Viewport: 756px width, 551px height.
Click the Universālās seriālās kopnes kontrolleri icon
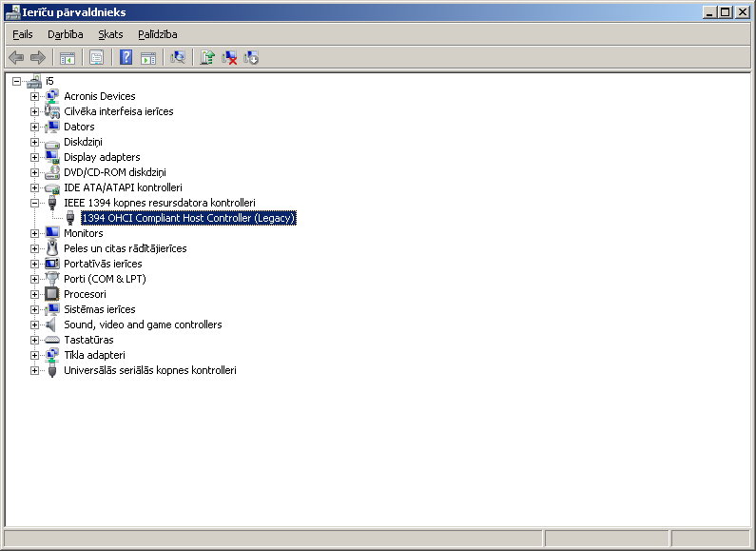[x=52, y=370]
